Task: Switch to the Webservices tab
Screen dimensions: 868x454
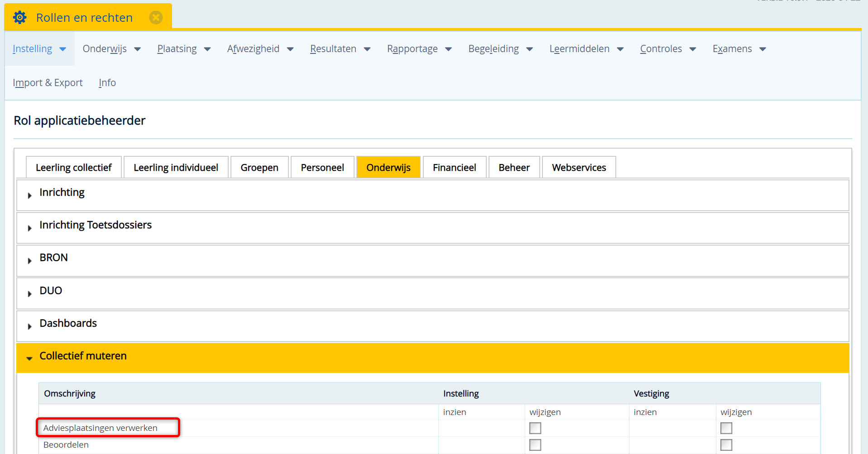Action: click(x=579, y=168)
